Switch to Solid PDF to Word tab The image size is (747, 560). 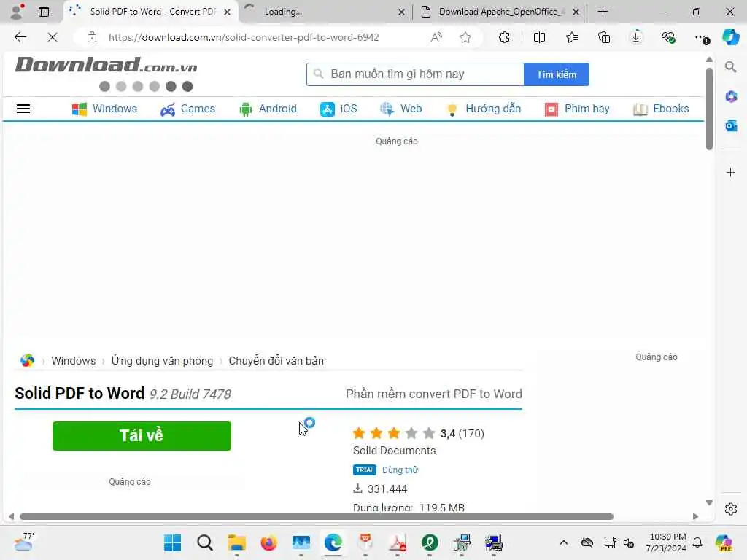pos(150,12)
